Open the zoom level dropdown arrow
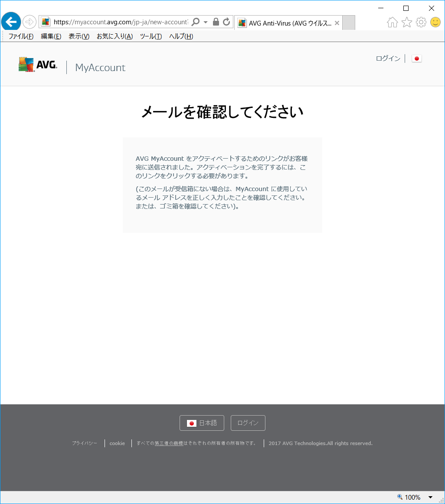 pos(431,497)
